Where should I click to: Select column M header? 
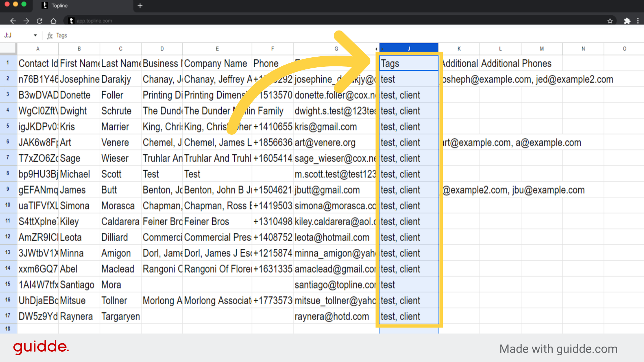click(542, 49)
